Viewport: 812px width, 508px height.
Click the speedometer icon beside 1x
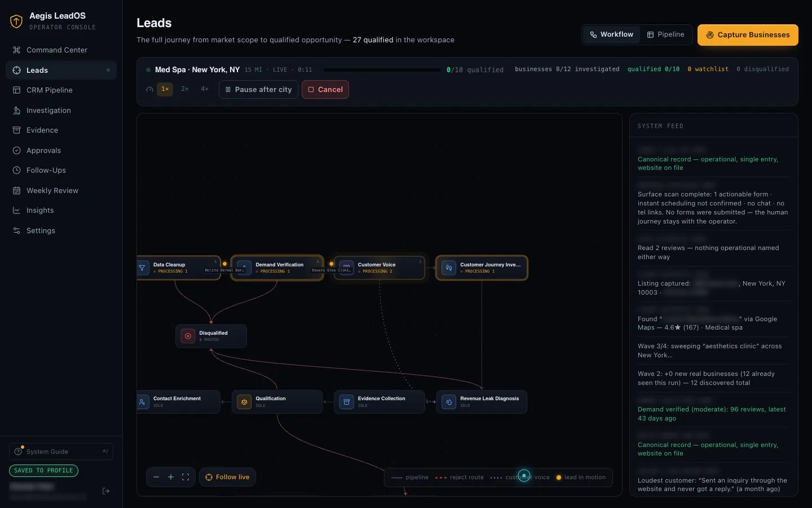point(149,90)
